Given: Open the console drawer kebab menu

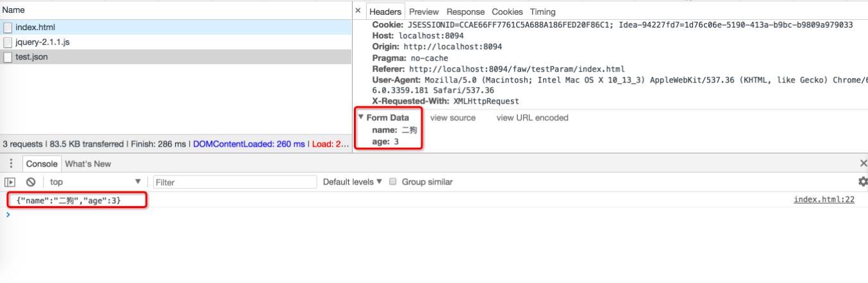Looking at the screenshot, I should (x=11, y=164).
